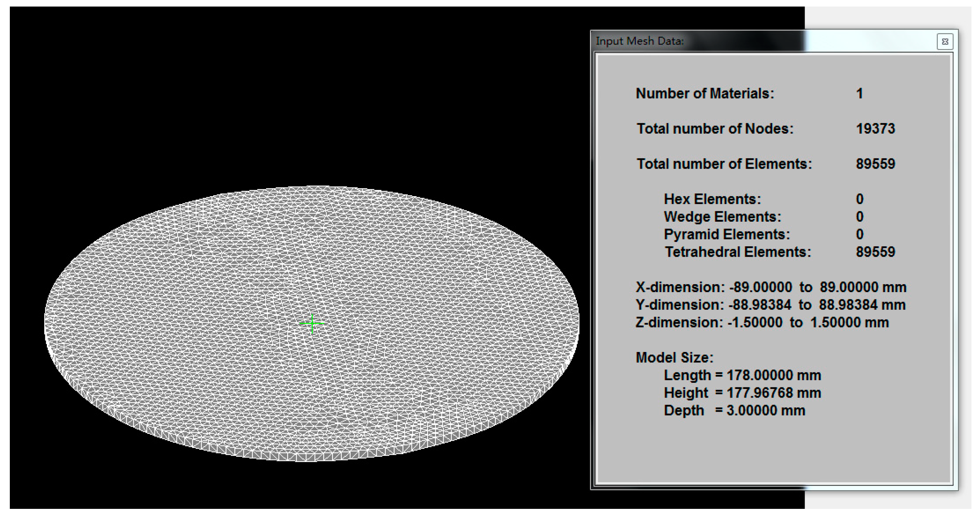Click the Hex Elements label
Screen dimensions: 980x520
[x=712, y=199]
